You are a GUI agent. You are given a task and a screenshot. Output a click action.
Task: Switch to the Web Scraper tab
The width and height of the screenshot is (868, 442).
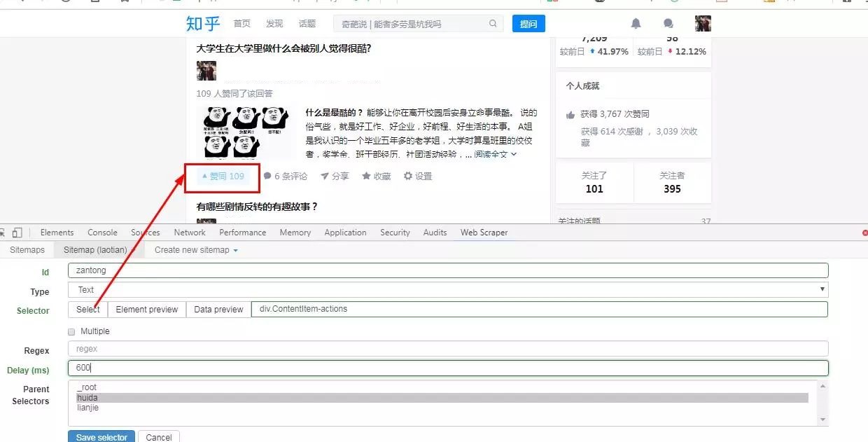(484, 232)
